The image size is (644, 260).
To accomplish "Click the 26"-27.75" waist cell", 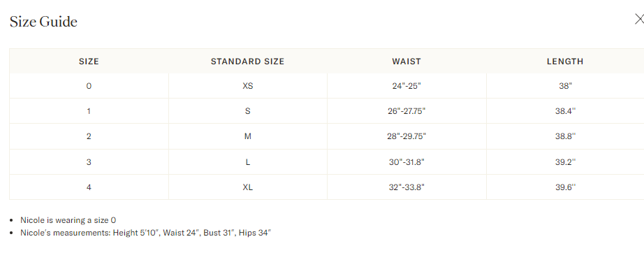I will click(x=407, y=111).
